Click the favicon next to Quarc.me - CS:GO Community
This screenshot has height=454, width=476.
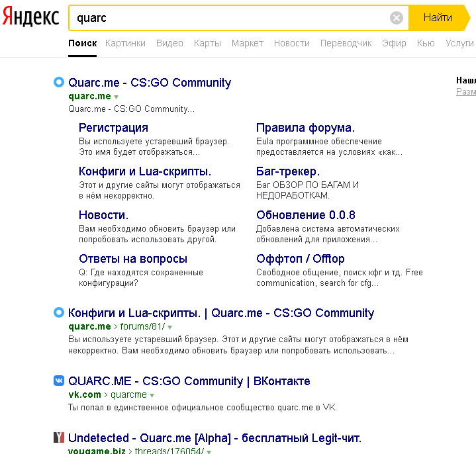pyautogui.click(x=59, y=82)
